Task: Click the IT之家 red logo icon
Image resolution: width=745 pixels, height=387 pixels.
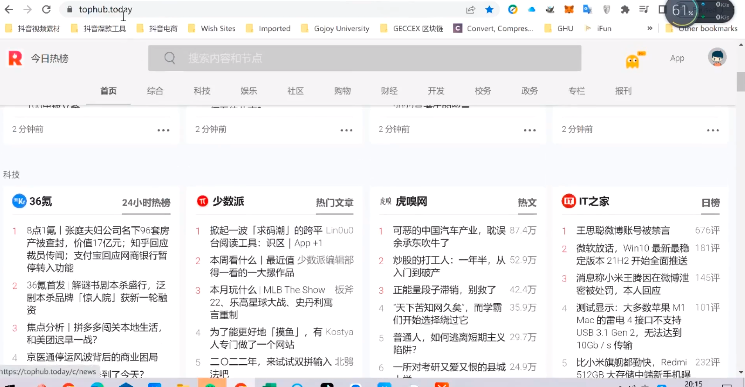Action: point(568,201)
